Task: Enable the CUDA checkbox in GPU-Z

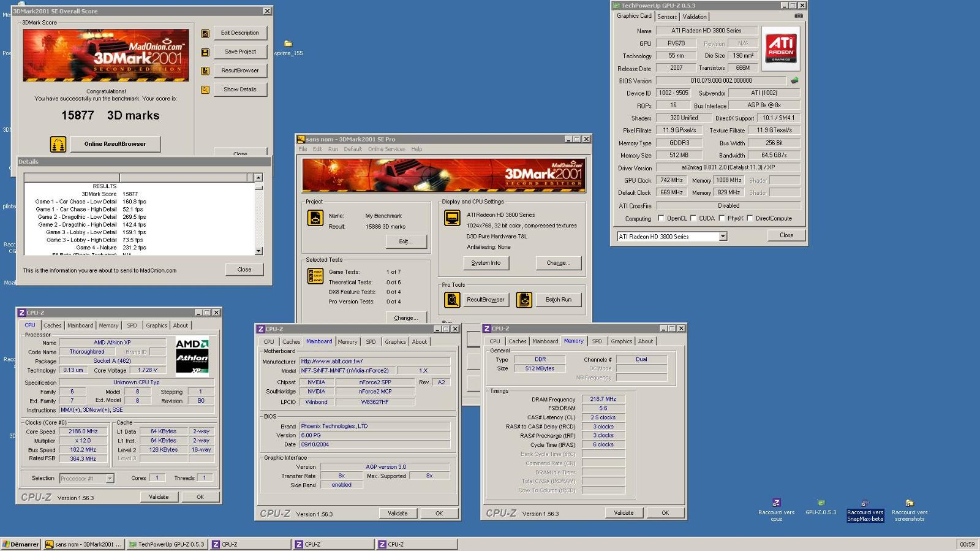Action: [693, 218]
